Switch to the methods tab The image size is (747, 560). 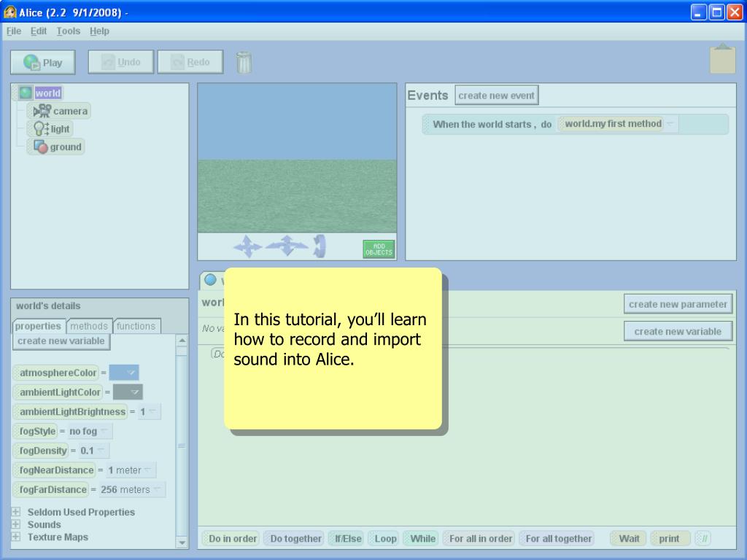pos(89,326)
